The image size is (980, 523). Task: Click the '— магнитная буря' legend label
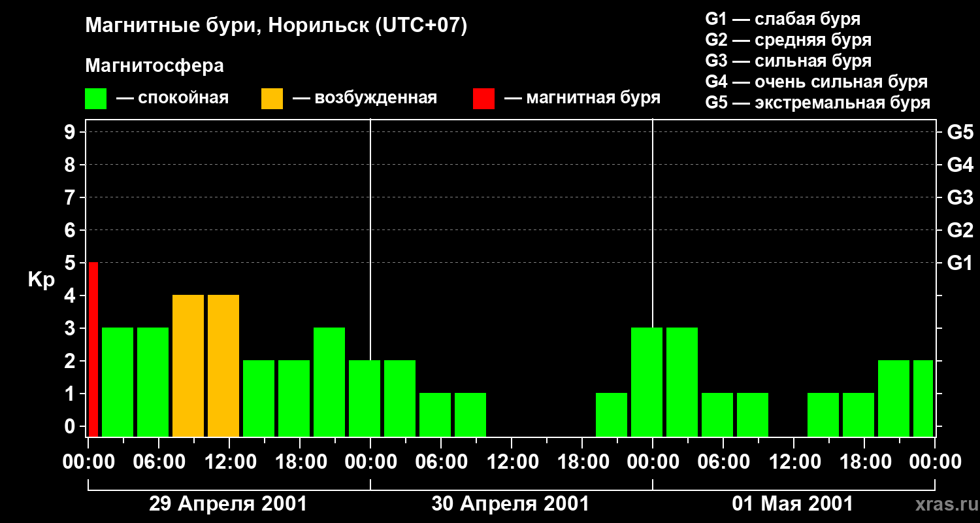583,98
